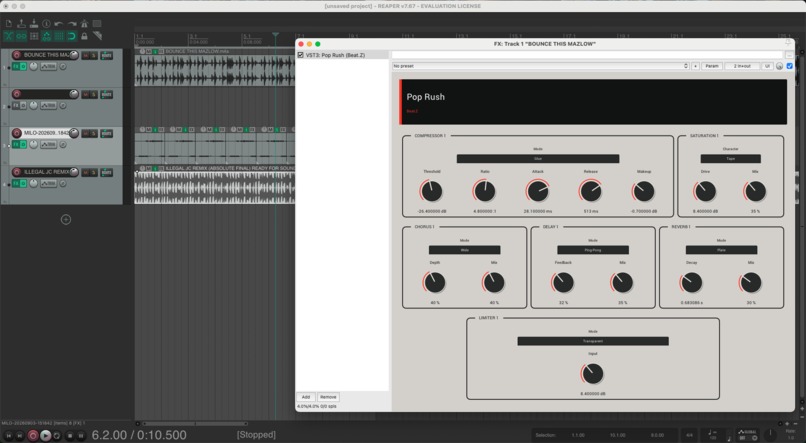
Task: Open the No preset dropdown
Action: pos(540,66)
